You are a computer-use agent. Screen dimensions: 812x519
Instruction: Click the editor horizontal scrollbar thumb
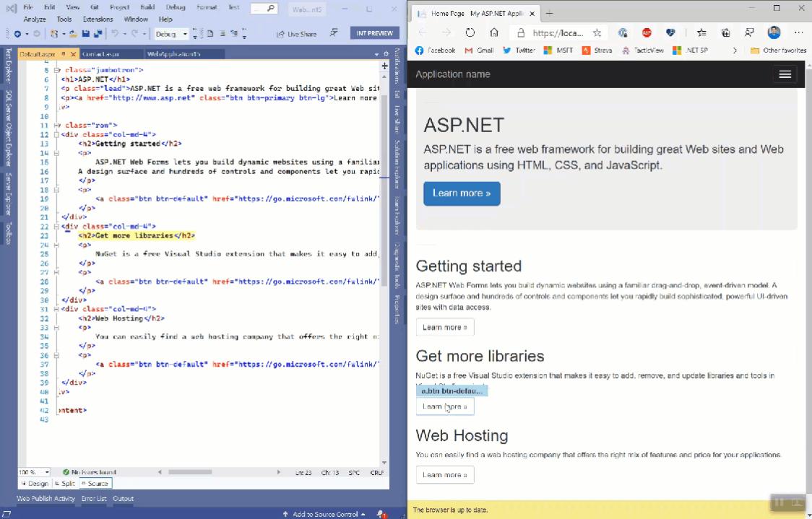tap(190, 472)
